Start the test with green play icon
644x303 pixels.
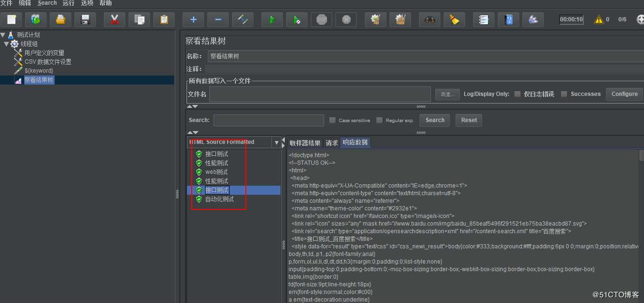pyautogui.click(x=272, y=19)
